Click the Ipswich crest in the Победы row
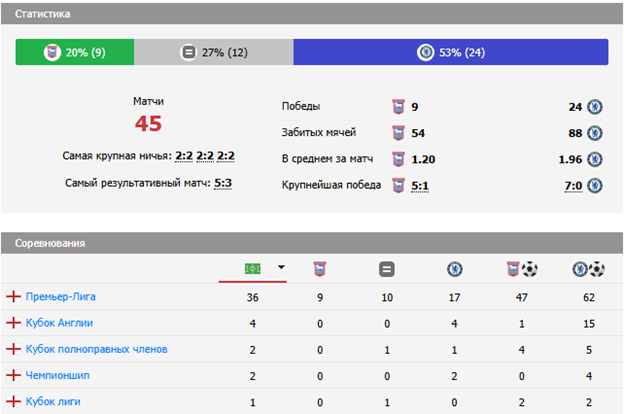 [x=399, y=107]
